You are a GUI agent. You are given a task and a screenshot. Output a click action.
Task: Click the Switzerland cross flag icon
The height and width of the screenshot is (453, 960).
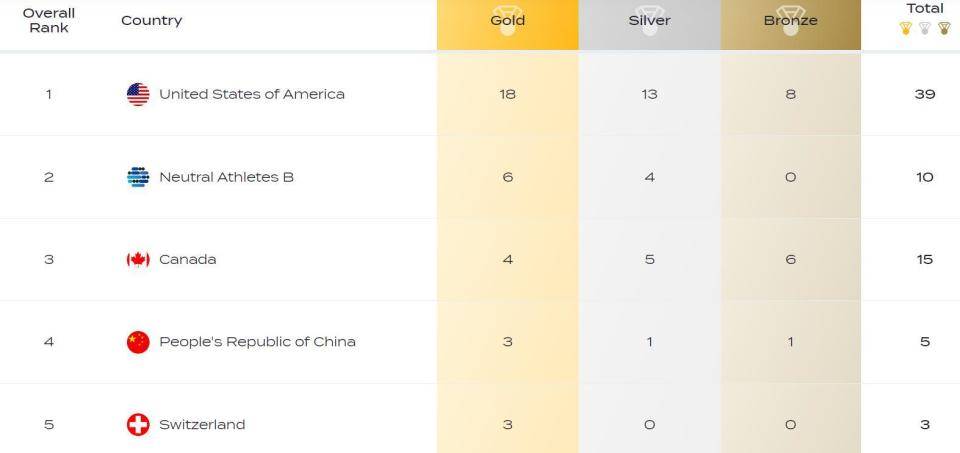pos(138,425)
